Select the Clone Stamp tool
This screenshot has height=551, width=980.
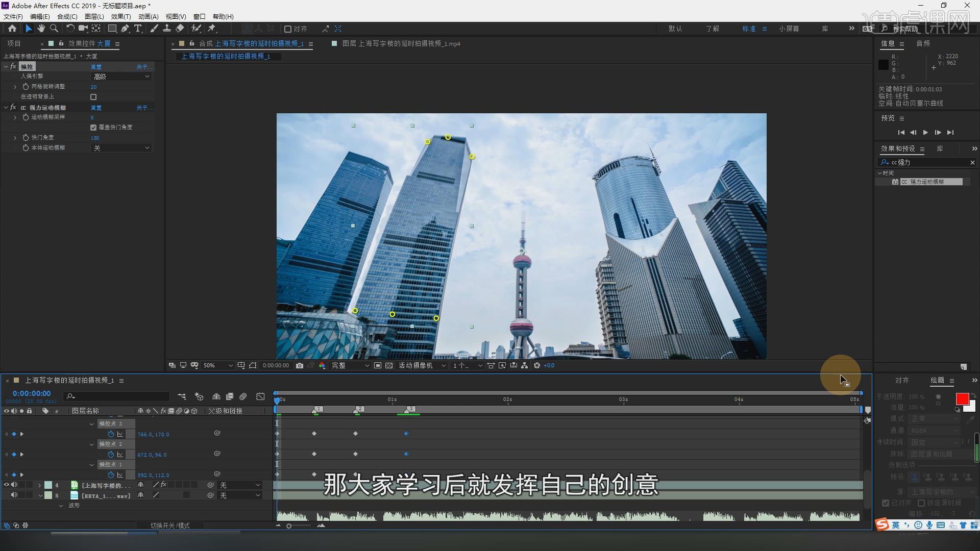tap(167, 29)
